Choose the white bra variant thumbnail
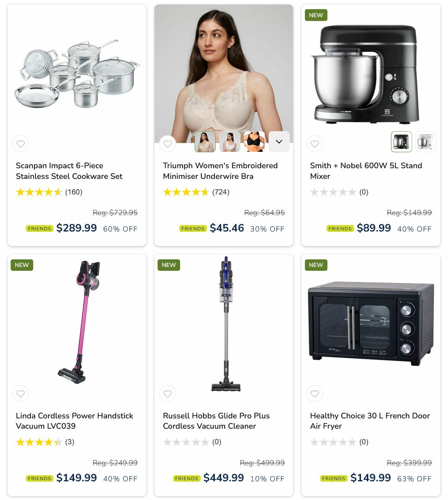 pyautogui.click(x=230, y=141)
